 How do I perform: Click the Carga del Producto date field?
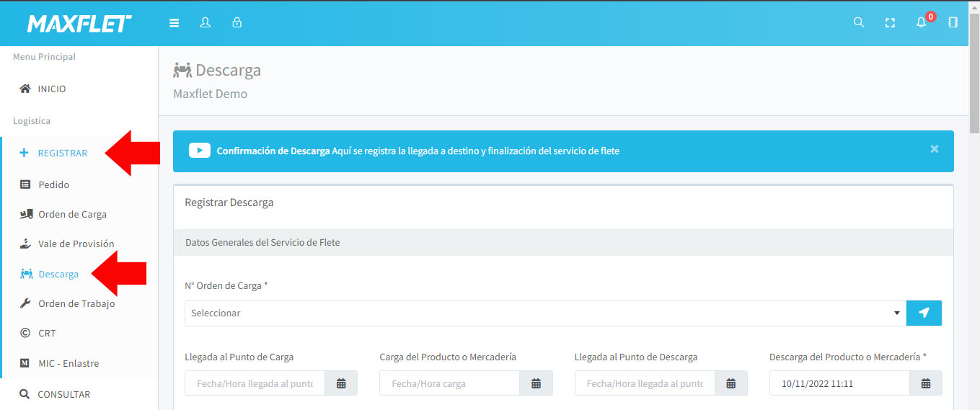[x=450, y=383]
